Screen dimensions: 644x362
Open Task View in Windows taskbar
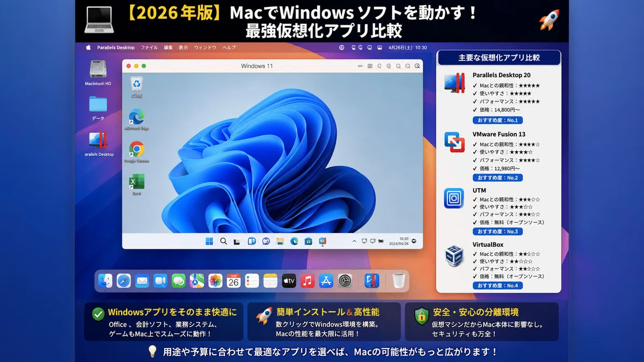(237, 241)
